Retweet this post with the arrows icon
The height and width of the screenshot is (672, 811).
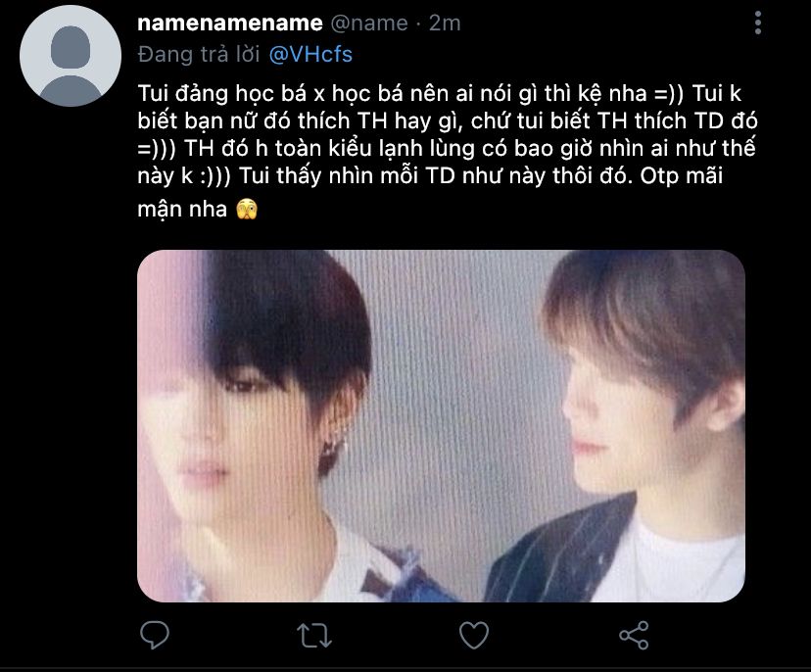pos(314,636)
